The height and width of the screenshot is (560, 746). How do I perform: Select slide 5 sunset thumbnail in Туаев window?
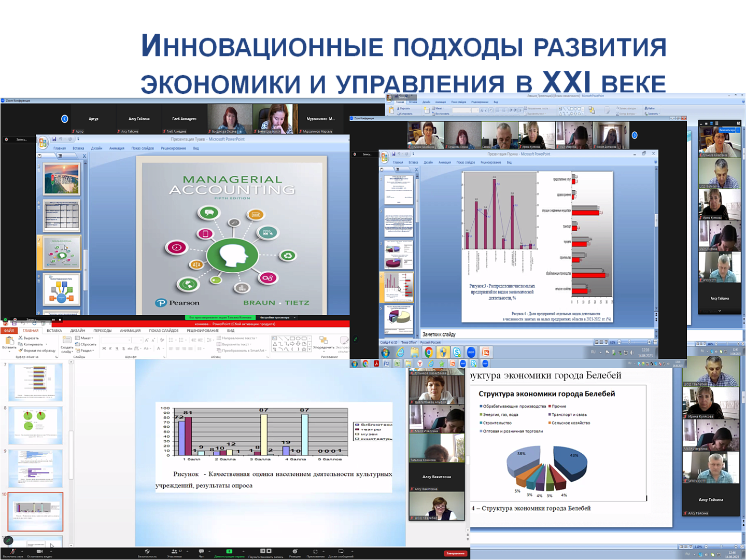tap(62, 178)
